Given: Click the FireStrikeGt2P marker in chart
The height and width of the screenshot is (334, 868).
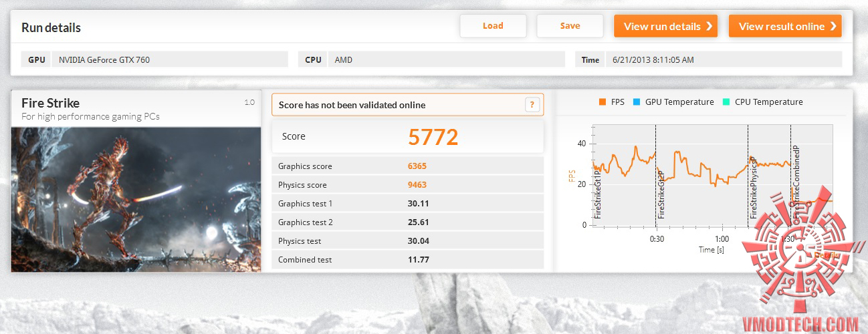Looking at the screenshot, I should [661, 194].
